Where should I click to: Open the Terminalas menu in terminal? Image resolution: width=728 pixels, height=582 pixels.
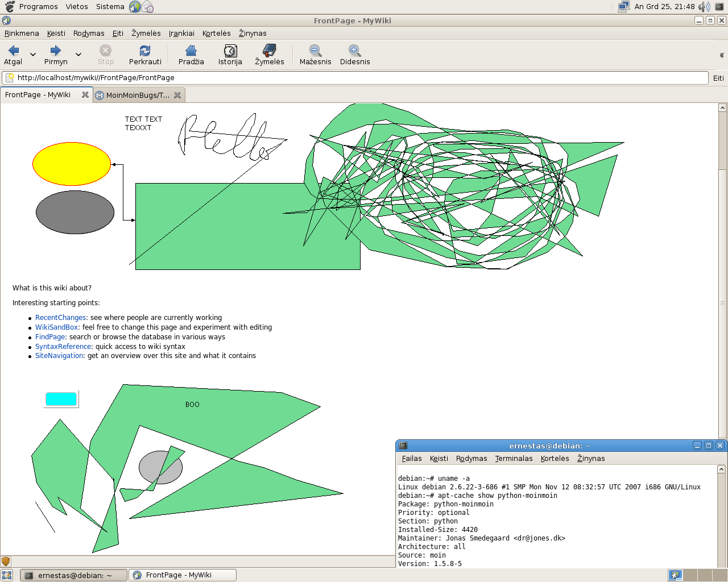pyautogui.click(x=514, y=459)
